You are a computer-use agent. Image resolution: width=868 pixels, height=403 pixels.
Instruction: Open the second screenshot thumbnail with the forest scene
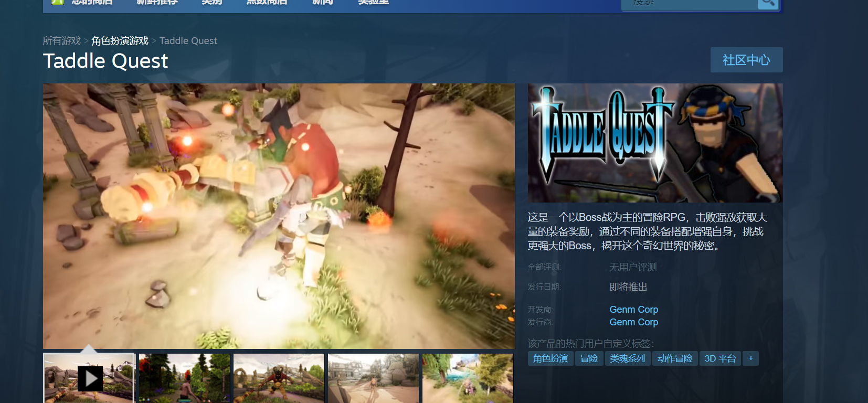pos(184,378)
